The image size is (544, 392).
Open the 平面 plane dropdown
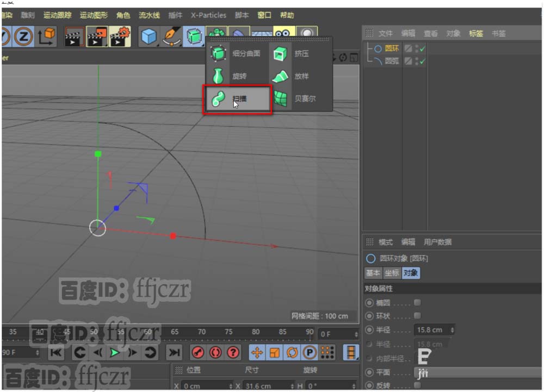coord(478,372)
